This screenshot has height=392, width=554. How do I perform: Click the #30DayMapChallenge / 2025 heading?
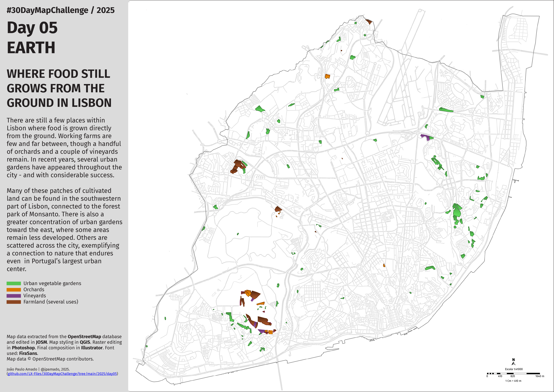pyautogui.click(x=60, y=10)
